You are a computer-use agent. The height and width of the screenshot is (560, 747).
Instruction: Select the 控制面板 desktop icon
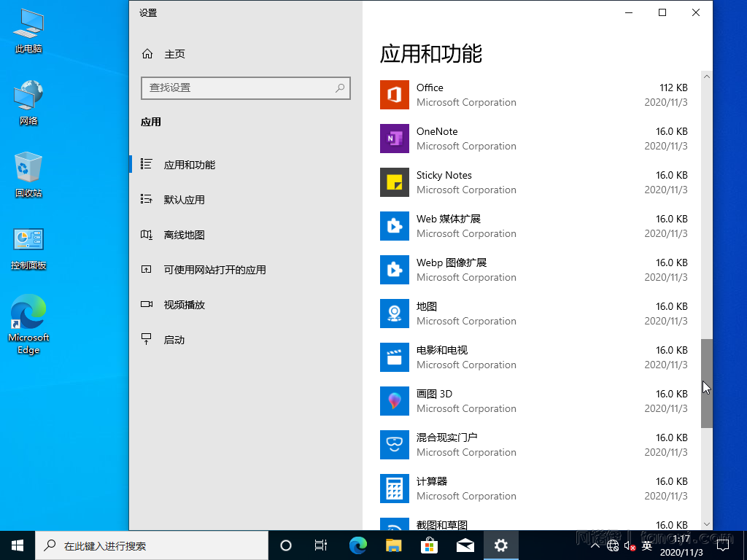coord(28,249)
